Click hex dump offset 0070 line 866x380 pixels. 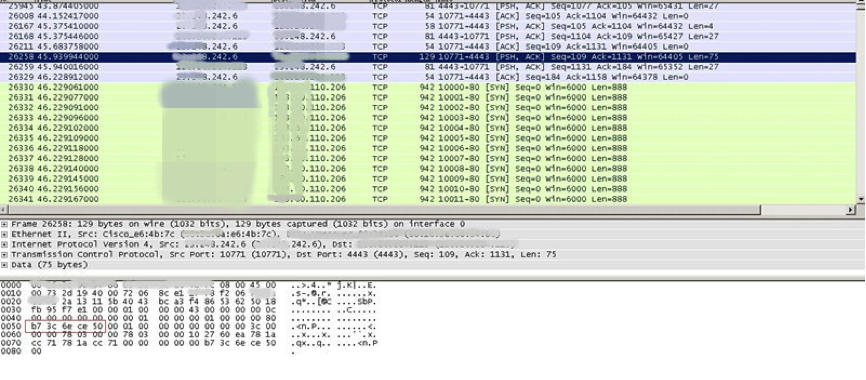click(188, 343)
